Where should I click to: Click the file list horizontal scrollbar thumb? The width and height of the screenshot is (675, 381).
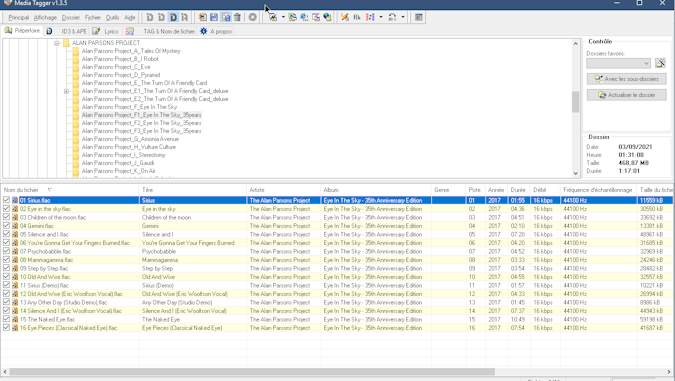tap(252, 372)
